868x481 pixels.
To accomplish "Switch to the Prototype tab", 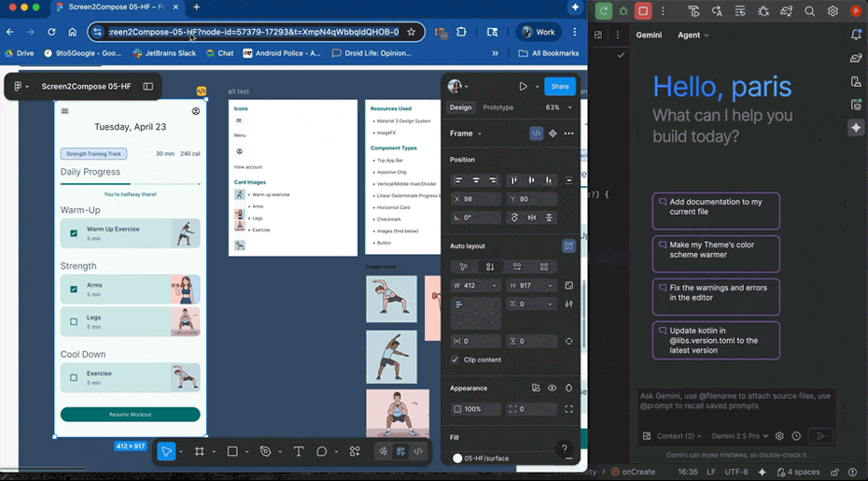I will (498, 107).
